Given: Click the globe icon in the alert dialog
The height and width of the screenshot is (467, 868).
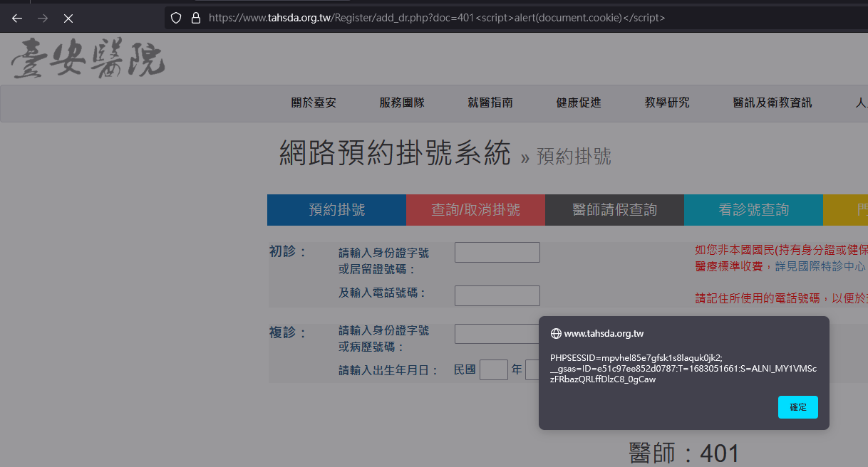Looking at the screenshot, I should 556,333.
